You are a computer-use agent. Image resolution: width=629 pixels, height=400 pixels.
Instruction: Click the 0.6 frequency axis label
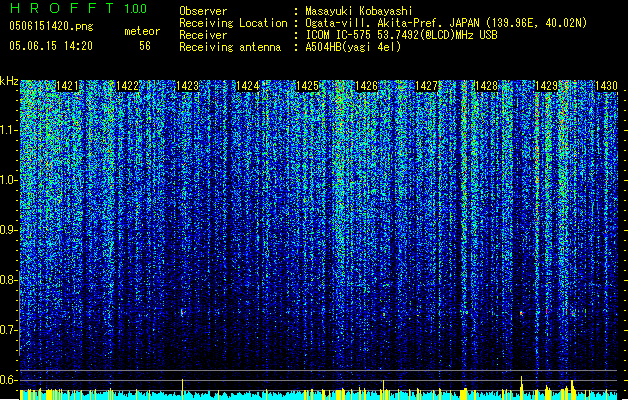point(8,380)
